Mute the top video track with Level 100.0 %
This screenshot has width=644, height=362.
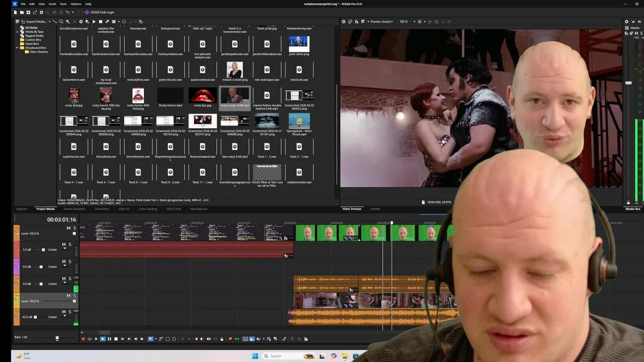(x=68, y=228)
